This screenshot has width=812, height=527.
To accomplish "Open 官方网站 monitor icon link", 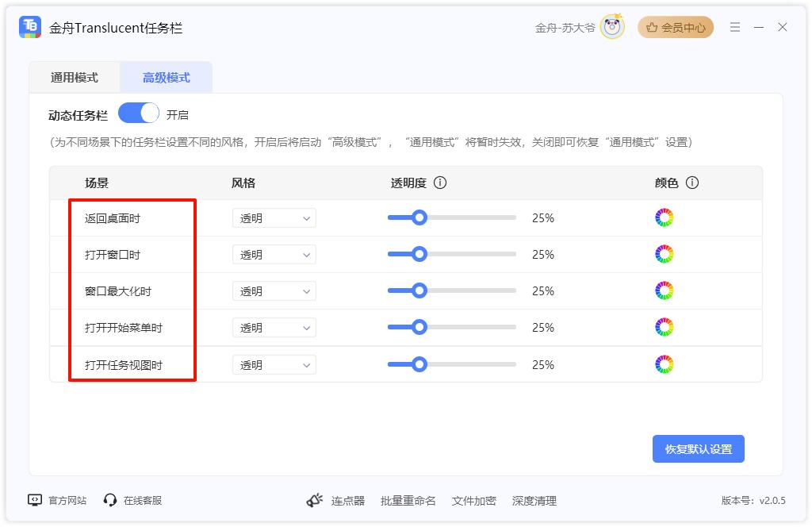I will tap(34, 500).
